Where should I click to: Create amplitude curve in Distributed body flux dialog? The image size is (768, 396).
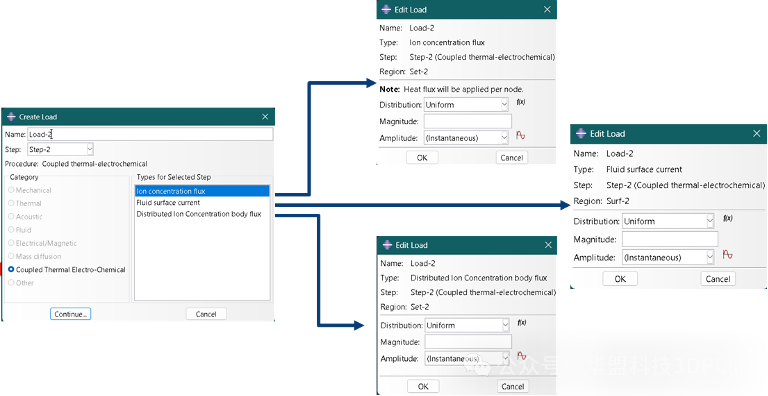(x=522, y=356)
